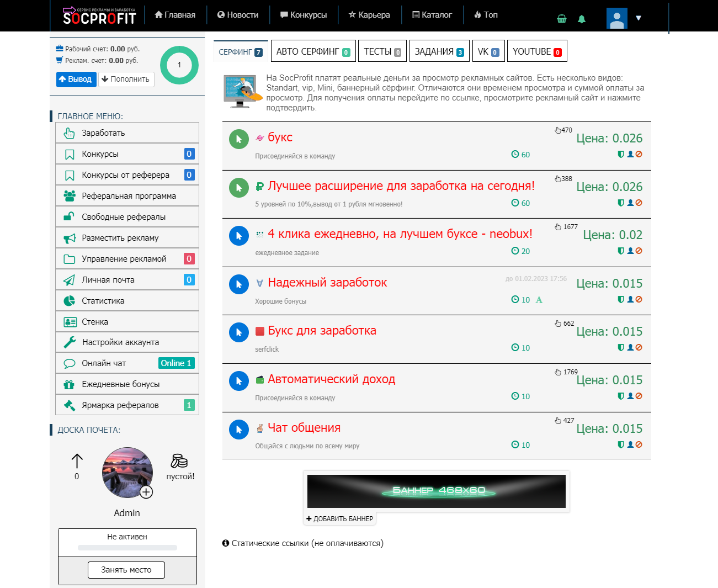Screen dimensions: 718x588
Task: Open Заработать in main menu
Action: click(x=127, y=133)
